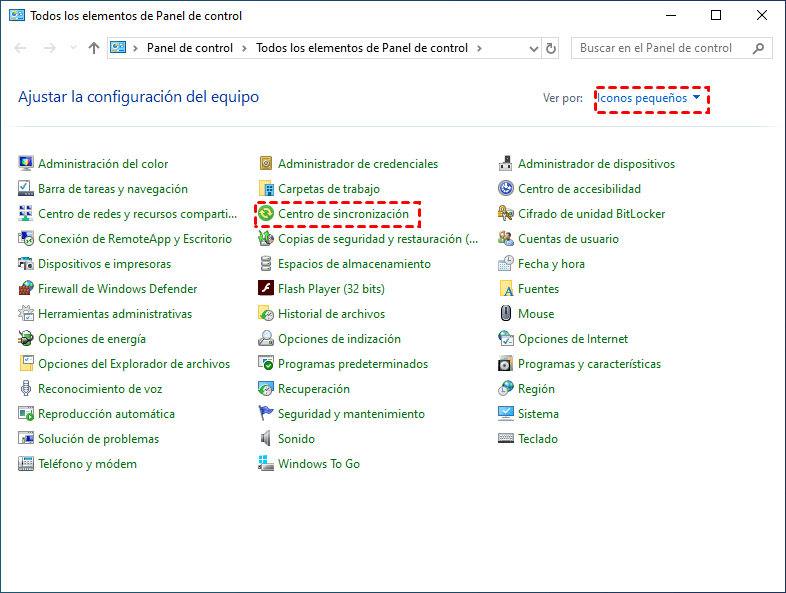Viewport: 786px width, 593px height.
Task: Click the Programas predeterminados icon
Action: pos(266,364)
